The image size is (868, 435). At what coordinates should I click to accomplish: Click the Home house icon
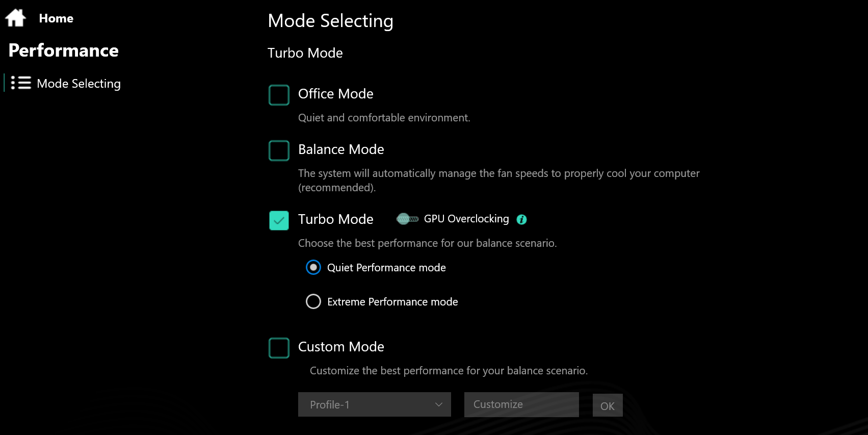(x=15, y=18)
